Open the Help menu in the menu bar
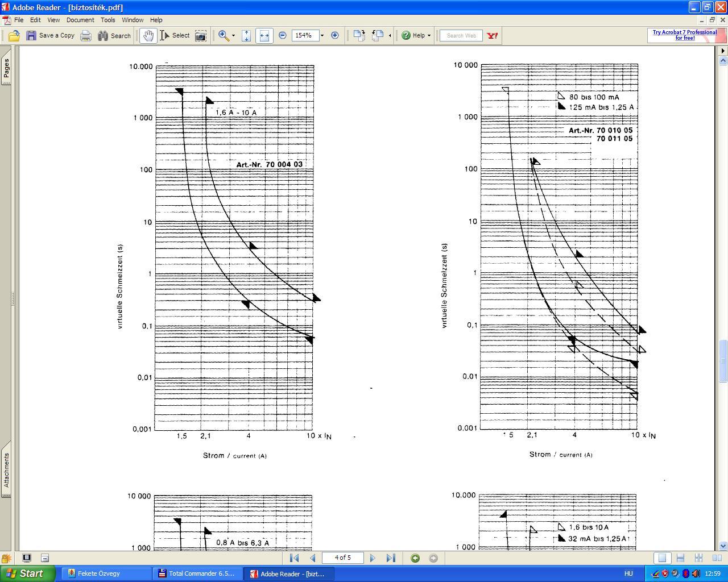This screenshot has width=728, height=582. (156, 20)
